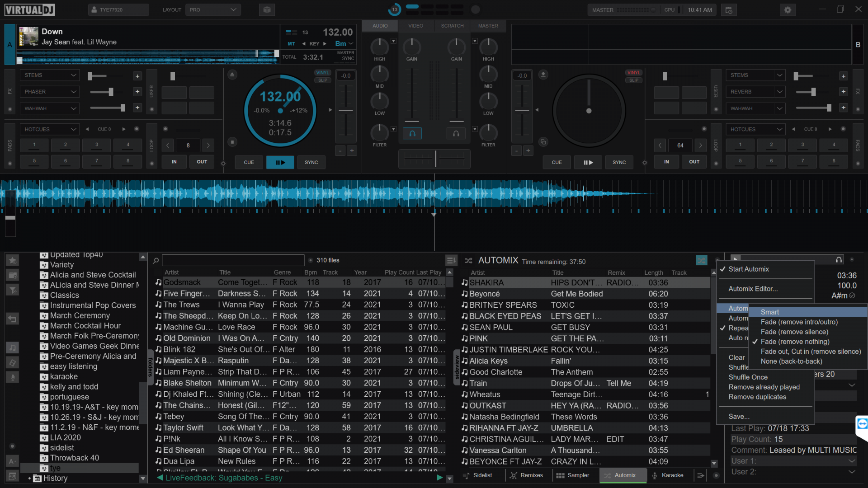The image size is (868, 488).
Task: Open left deck WAHWAH effect dropdown
Action: pos(50,108)
